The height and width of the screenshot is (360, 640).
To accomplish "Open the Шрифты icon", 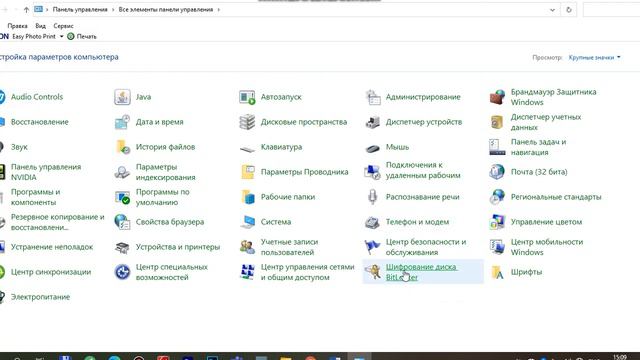I will 497,272.
